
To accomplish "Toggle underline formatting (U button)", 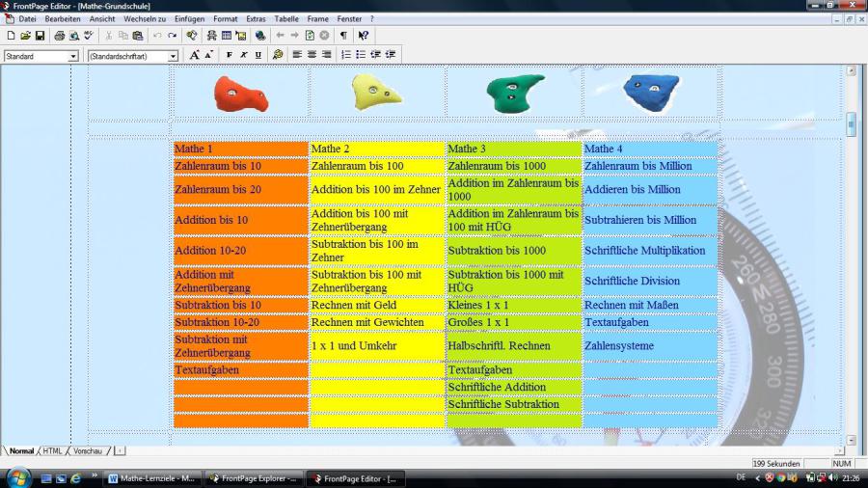I will tap(258, 55).
